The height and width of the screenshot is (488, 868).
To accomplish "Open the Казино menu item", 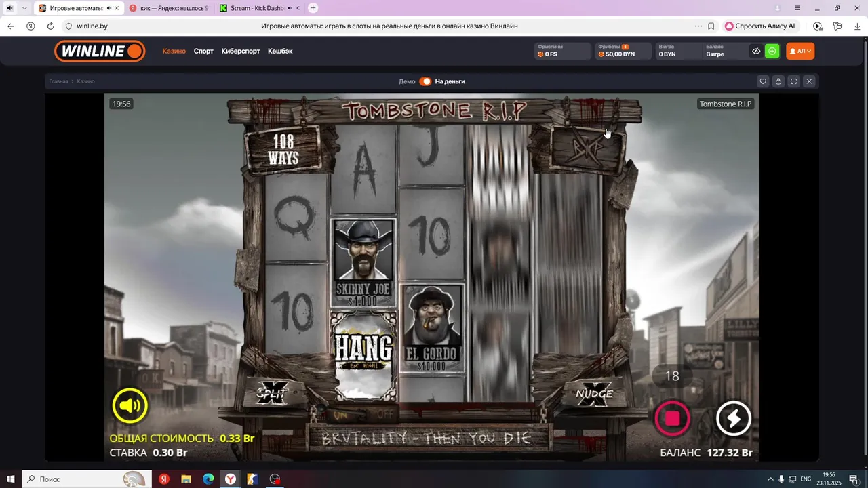I will click(x=174, y=51).
